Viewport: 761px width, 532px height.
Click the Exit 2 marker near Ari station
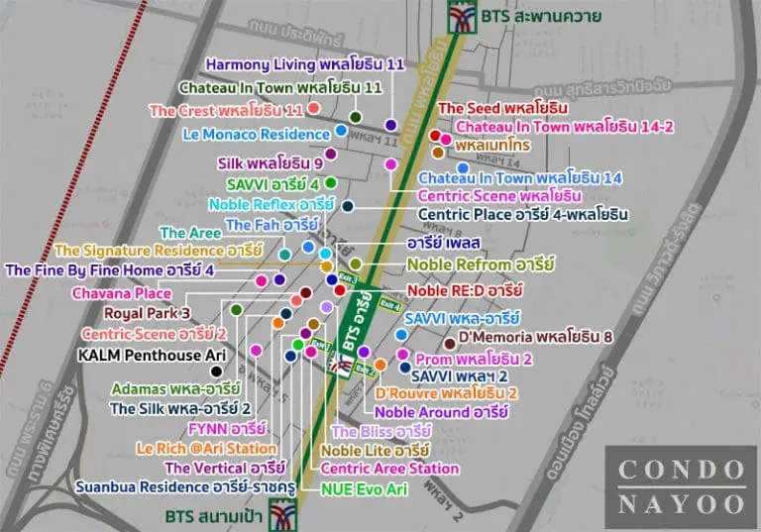point(365,369)
